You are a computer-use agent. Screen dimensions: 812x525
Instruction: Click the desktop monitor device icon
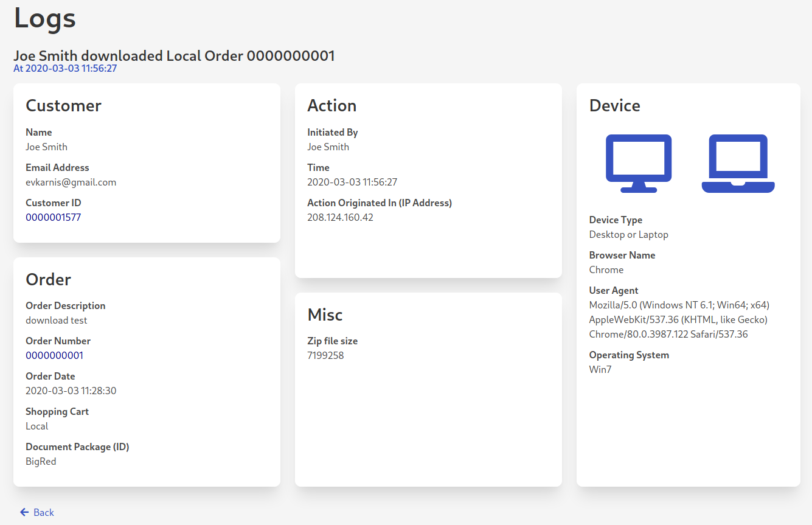tap(638, 162)
